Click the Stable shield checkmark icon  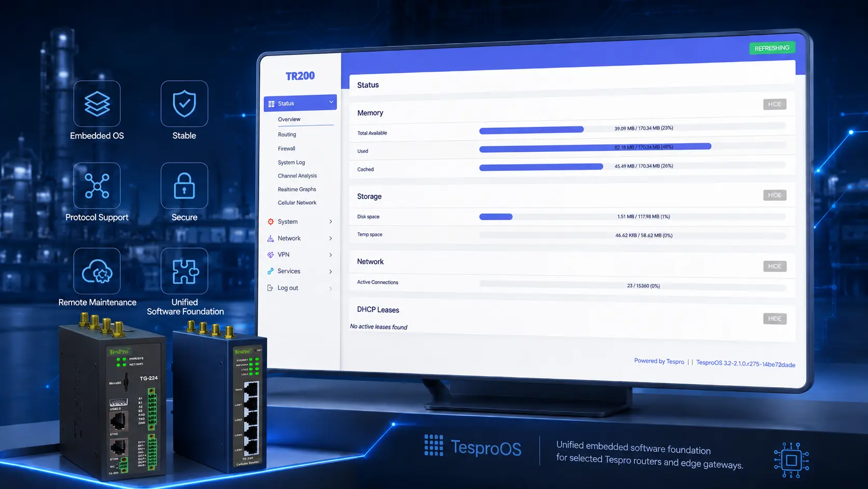184,103
